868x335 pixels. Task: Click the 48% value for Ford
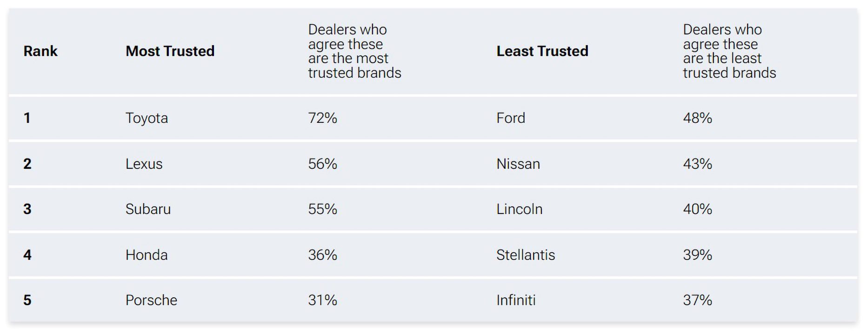[697, 118]
